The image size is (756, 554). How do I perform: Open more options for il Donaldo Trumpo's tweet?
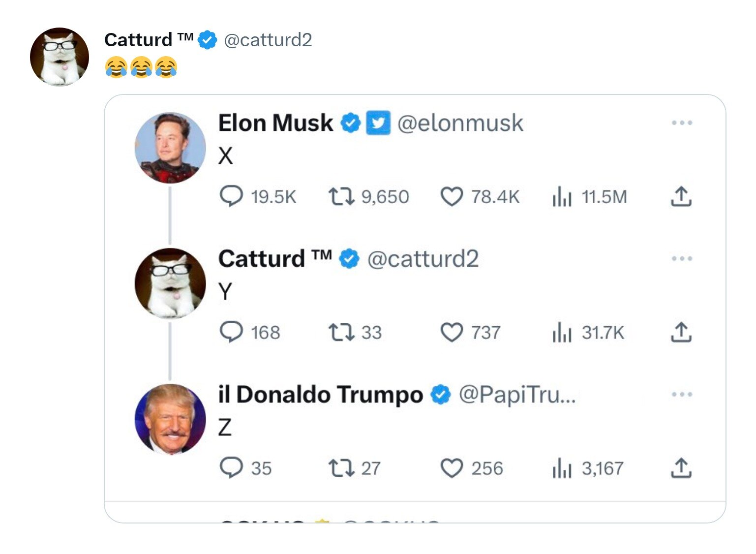[x=683, y=394]
